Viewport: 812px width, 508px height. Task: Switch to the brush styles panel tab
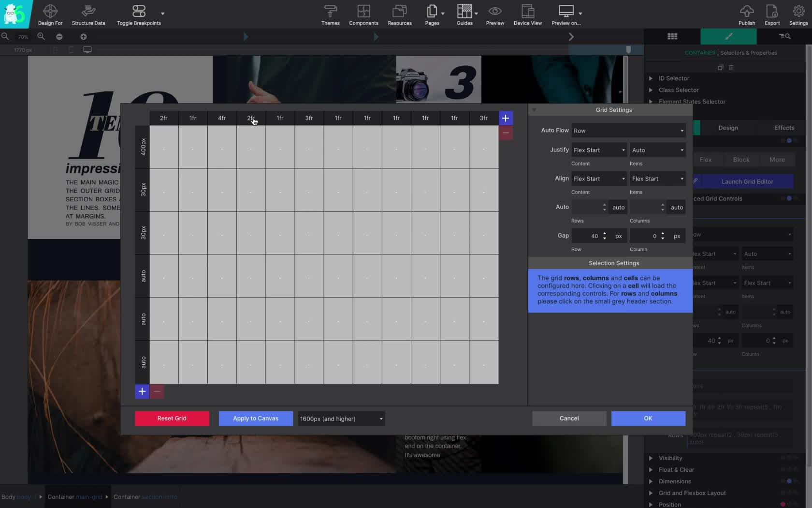(728, 36)
